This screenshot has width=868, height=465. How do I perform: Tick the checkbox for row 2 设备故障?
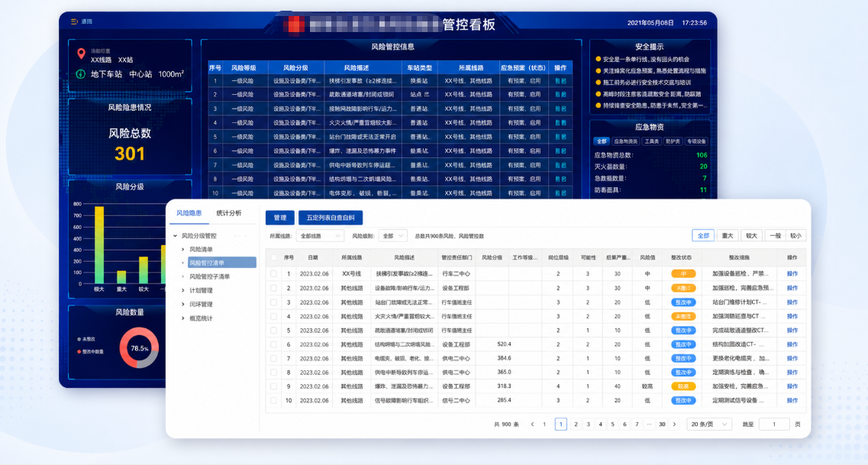click(273, 289)
